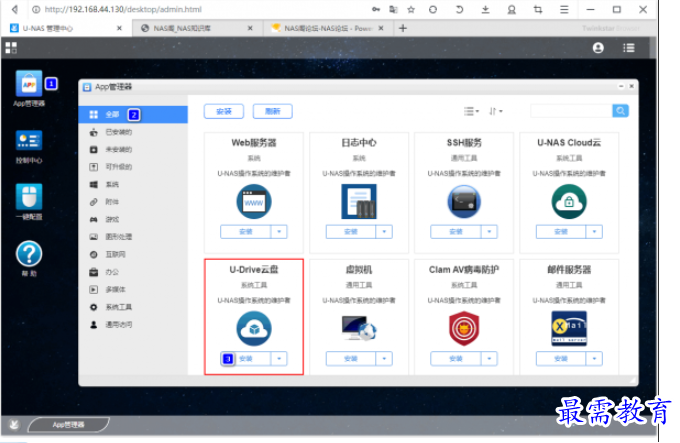Expand 日志中心 install dropdown arrow
Image resolution: width=680 pixels, height=443 pixels.
click(x=384, y=231)
